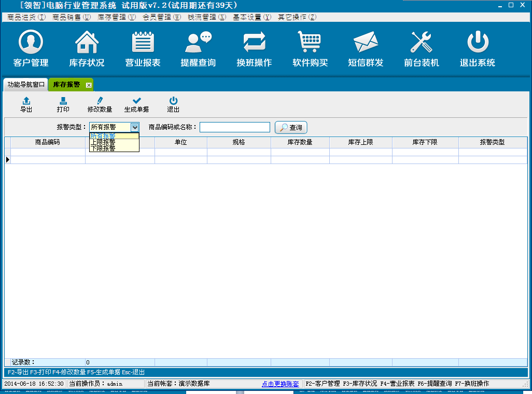The image size is (532, 394).
Task: Open 客户管理 customer management
Action: 31,49
